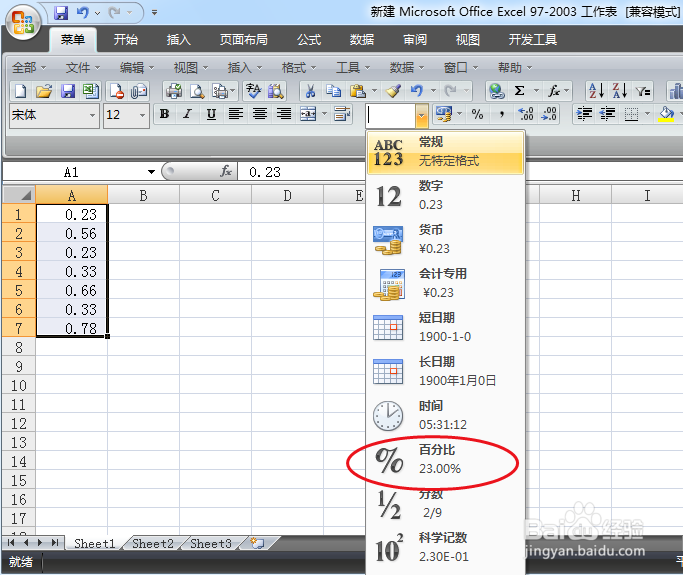Screen dimensions: 683x575
Task: Switch to the 开始 ribbon tab
Action: 125,40
